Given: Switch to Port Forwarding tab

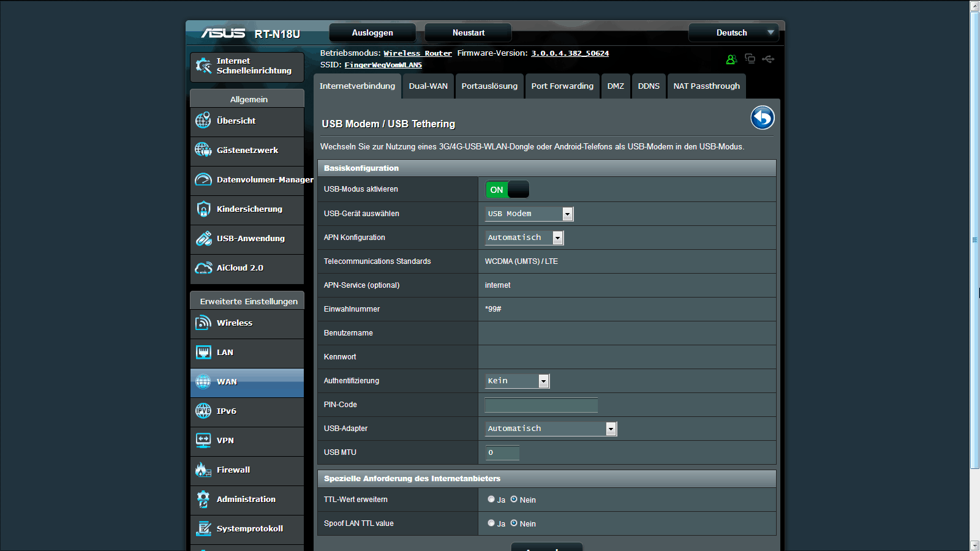Looking at the screenshot, I should click(562, 86).
